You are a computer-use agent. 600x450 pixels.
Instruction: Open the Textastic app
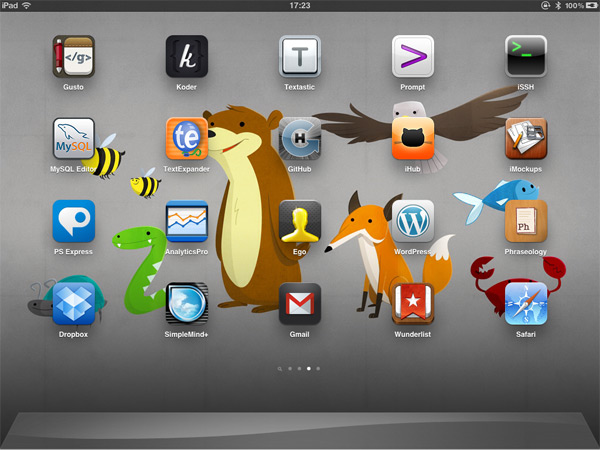[x=300, y=56]
